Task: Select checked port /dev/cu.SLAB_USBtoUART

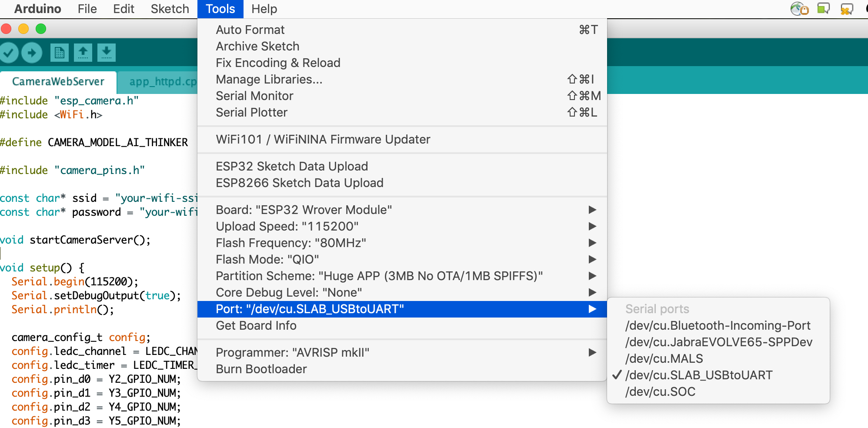Action: tap(718, 375)
